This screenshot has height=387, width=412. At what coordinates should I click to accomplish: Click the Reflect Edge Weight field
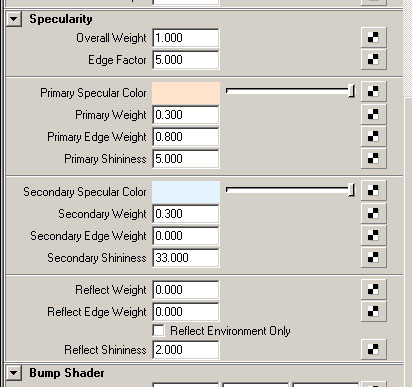[186, 312]
